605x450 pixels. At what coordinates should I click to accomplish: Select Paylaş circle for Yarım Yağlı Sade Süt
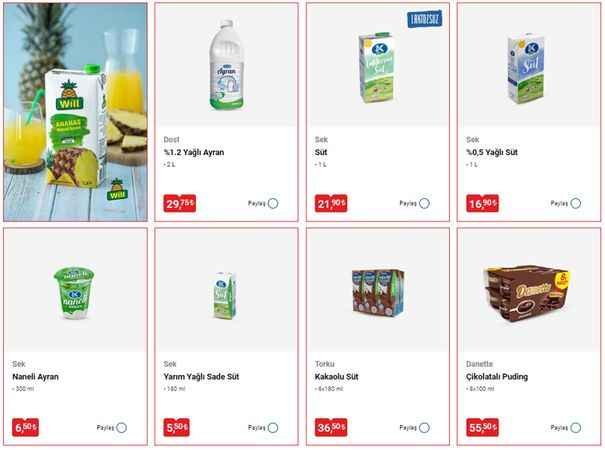click(x=273, y=428)
